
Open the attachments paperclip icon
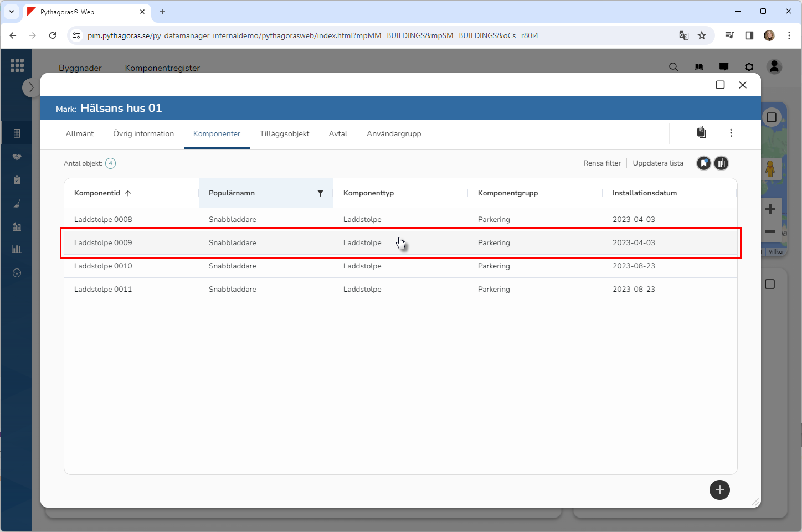tap(701, 132)
